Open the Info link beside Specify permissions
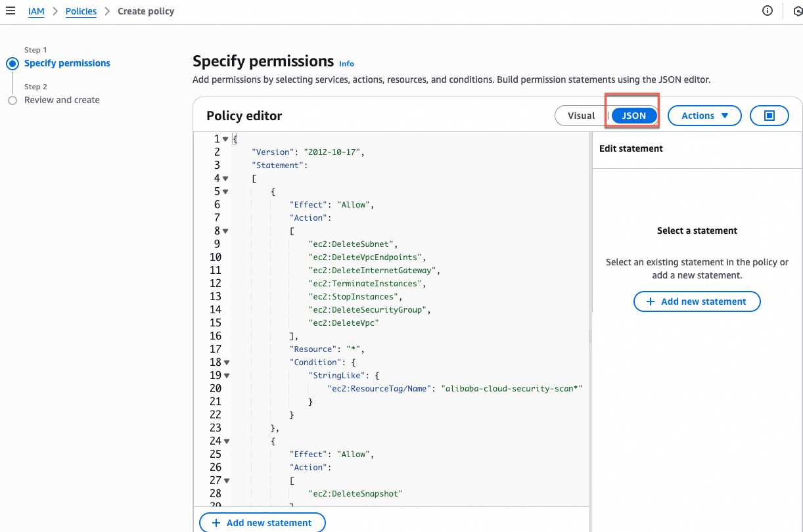The height and width of the screenshot is (532, 803). coord(346,64)
